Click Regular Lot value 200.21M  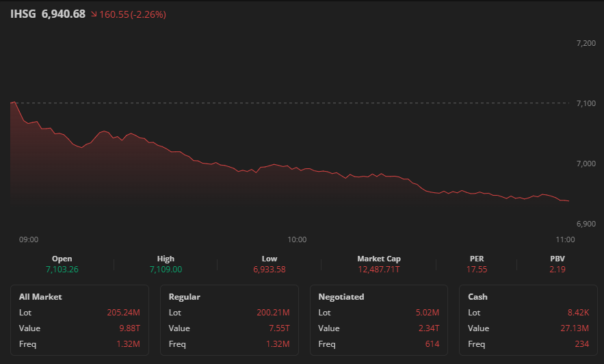click(x=273, y=313)
